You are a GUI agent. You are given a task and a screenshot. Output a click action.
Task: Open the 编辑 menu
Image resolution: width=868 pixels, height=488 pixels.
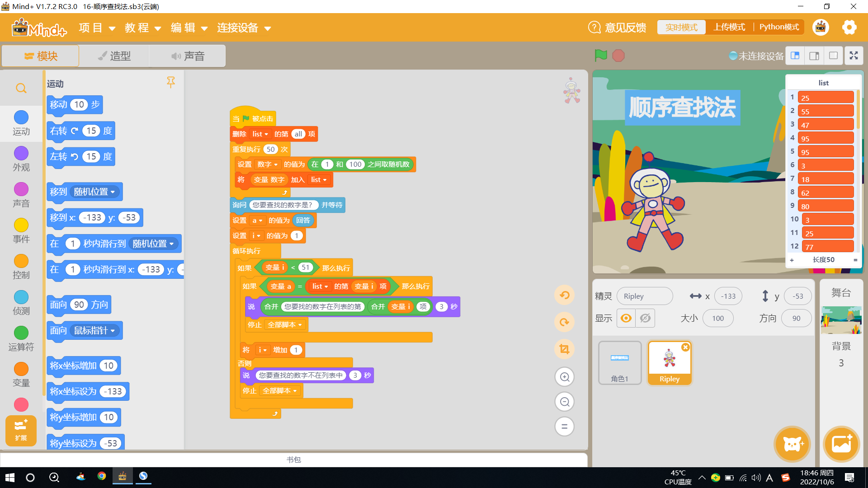tap(189, 28)
